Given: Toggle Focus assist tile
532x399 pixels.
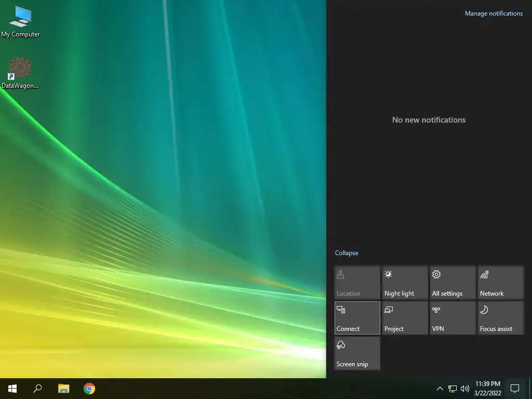Looking at the screenshot, I should 501,317.
